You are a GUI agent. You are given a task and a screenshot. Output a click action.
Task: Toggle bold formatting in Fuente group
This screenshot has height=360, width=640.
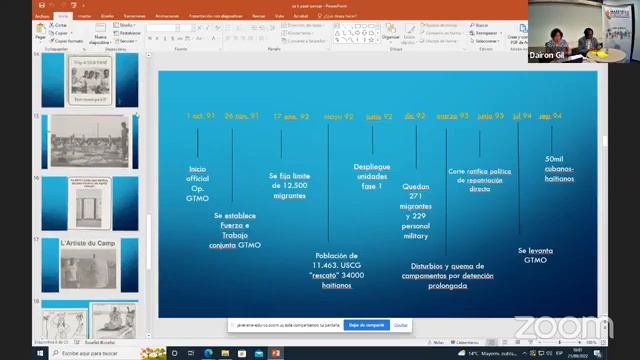[x=150, y=38]
